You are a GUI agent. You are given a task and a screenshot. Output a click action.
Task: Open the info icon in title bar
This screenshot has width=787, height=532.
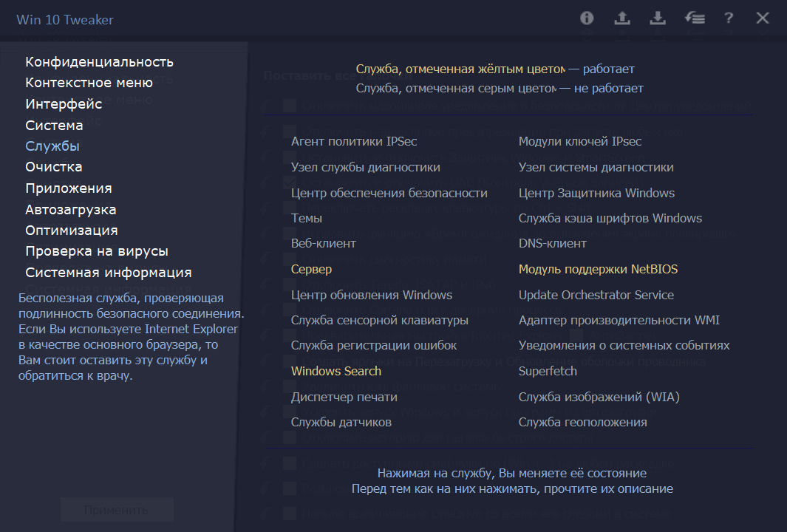pos(587,18)
